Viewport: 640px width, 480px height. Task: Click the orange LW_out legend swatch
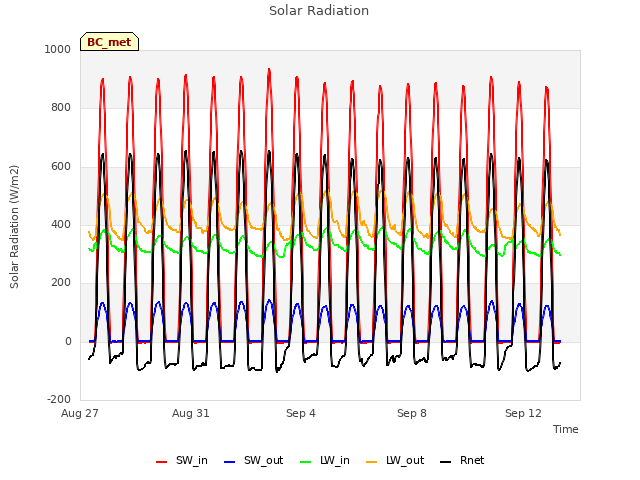pos(371,462)
